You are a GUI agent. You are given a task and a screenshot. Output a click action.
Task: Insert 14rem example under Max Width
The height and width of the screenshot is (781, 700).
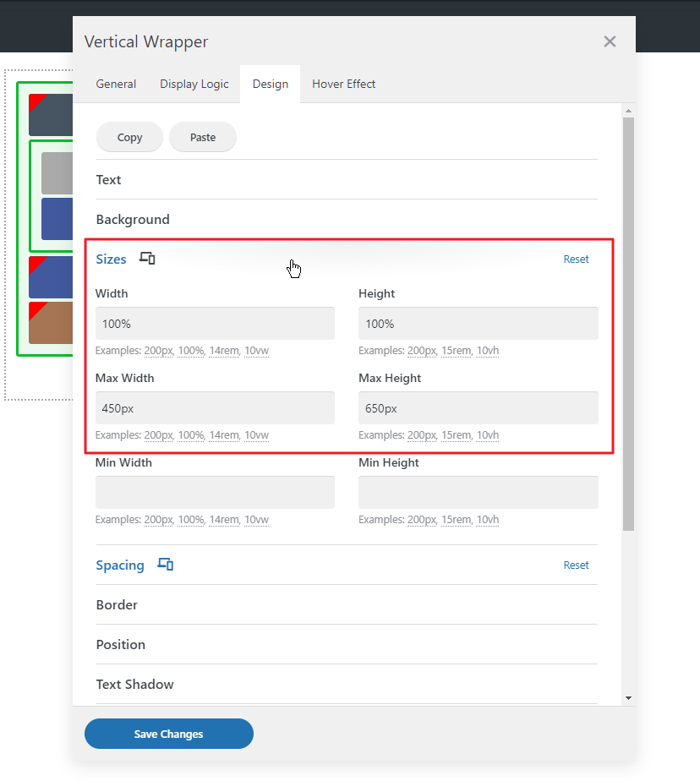(x=224, y=435)
